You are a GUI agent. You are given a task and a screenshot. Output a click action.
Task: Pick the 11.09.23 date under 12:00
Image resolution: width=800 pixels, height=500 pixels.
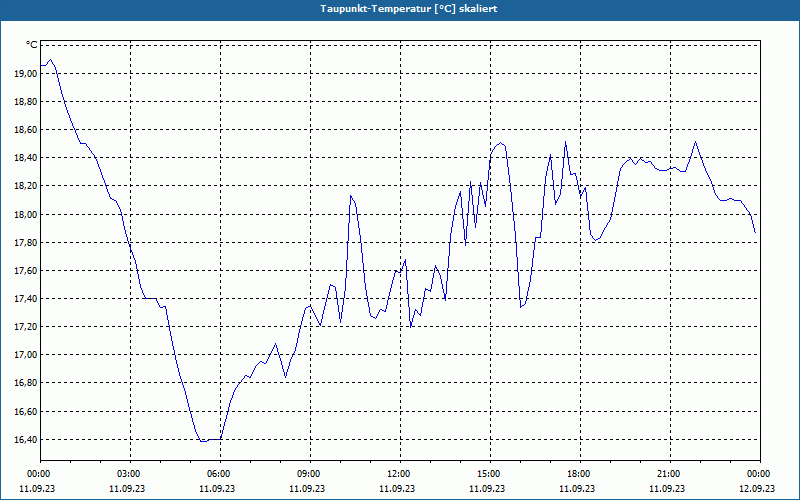tap(397, 488)
